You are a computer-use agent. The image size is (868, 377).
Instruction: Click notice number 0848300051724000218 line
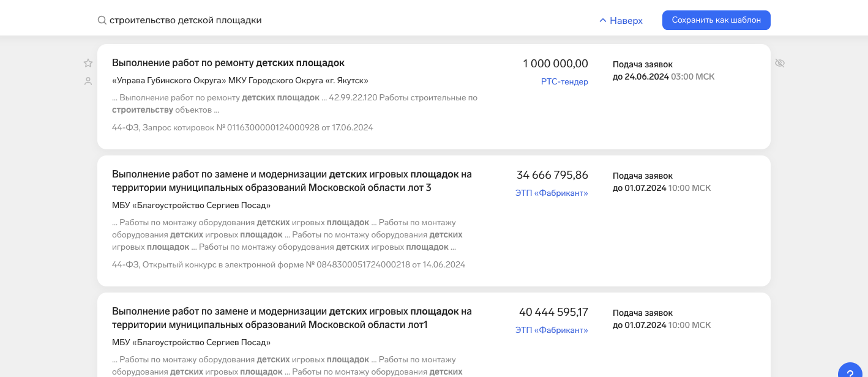pos(288,264)
